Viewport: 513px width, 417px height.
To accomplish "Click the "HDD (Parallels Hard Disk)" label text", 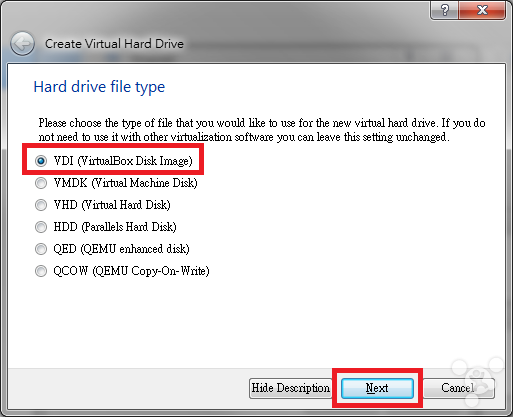I will [x=115, y=227].
